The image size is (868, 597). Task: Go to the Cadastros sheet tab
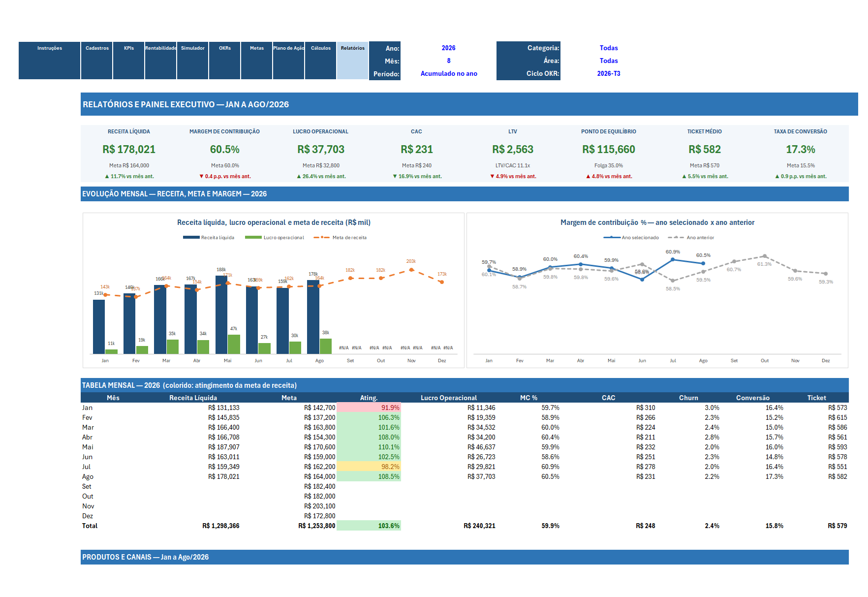click(x=97, y=60)
